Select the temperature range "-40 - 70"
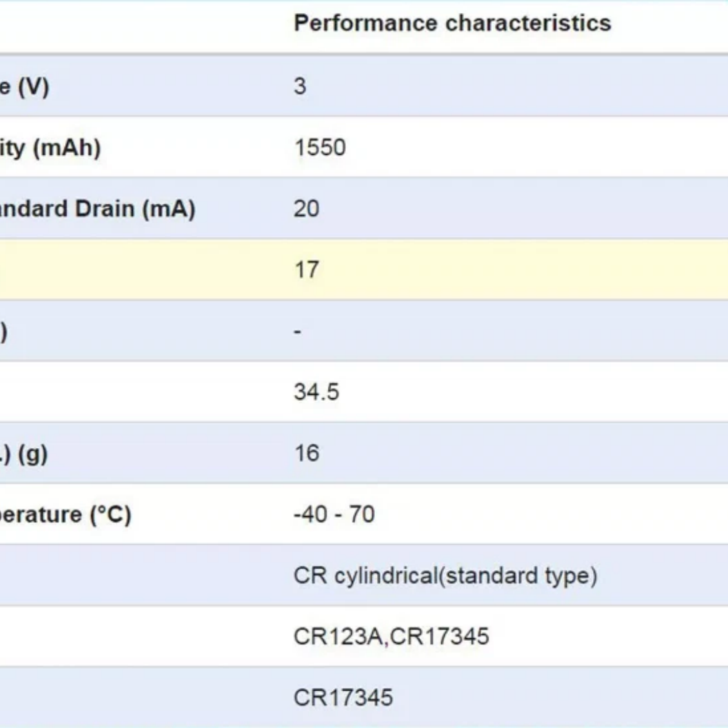 coord(334,514)
